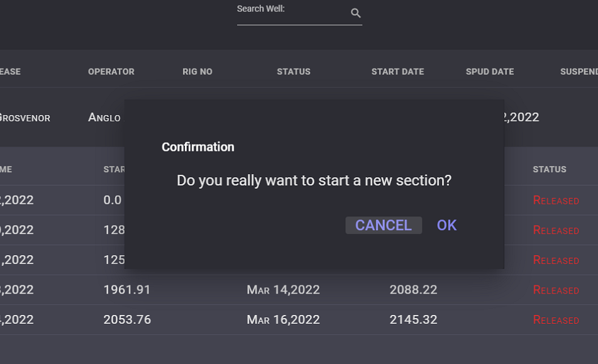Viewport: 598px width, 364px height.
Task: Click the sections table STATUS header
Action: coord(550,169)
